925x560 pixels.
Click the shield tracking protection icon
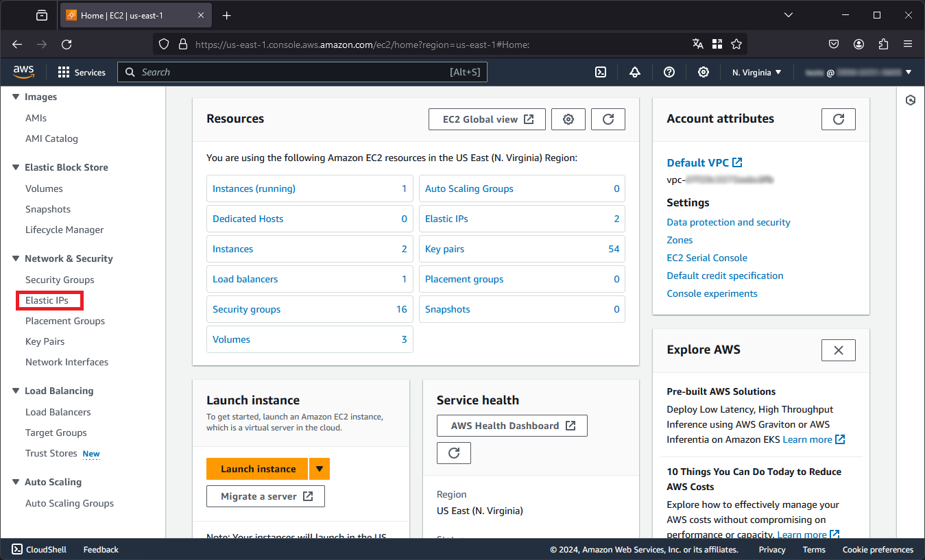[x=164, y=44]
